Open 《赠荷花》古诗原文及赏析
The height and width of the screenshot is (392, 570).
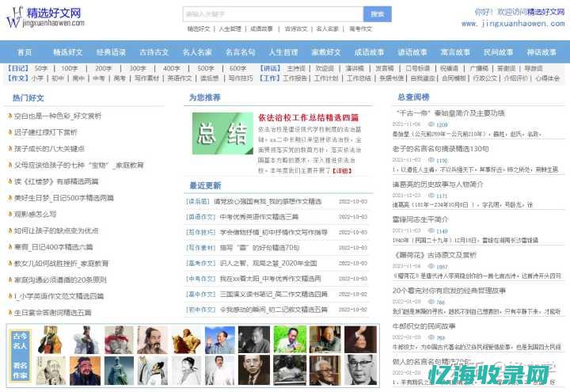pos(435,255)
